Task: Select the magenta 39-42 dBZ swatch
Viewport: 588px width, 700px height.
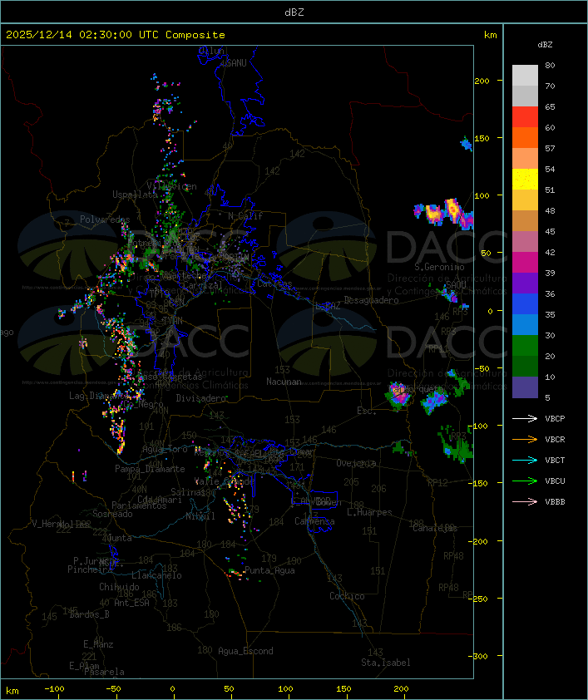Action: click(525, 263)
